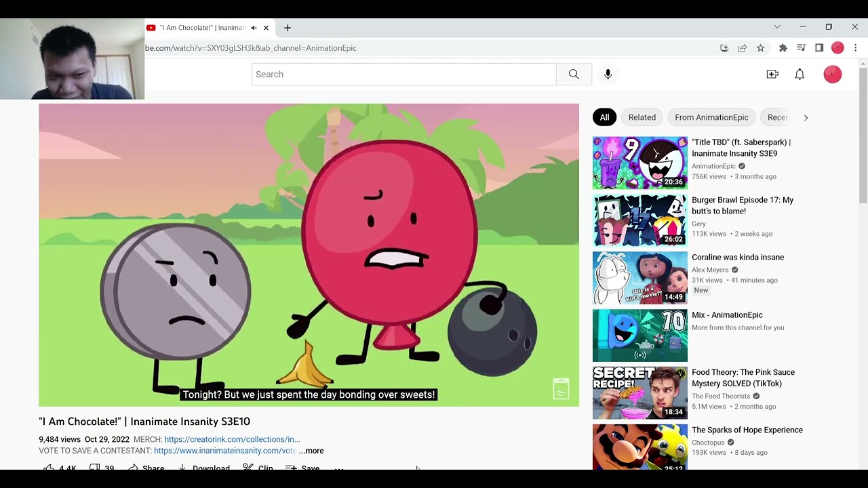Open the Mix - AnimationEpic thumbnail
The width and height of the screenshot is (868, 488).
coord(639,335)
